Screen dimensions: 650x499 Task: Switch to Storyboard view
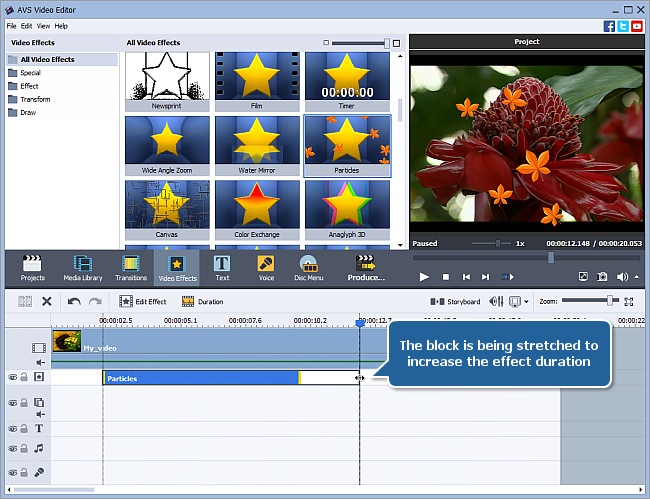click(455, 301)
